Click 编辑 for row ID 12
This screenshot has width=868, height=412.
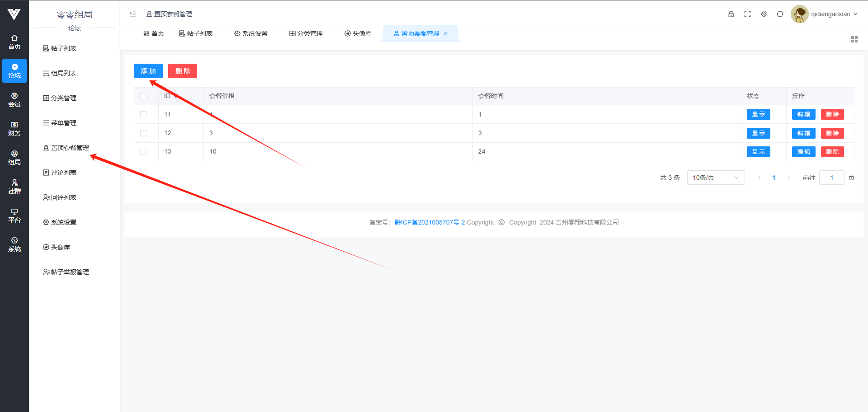tap(803, 133)
